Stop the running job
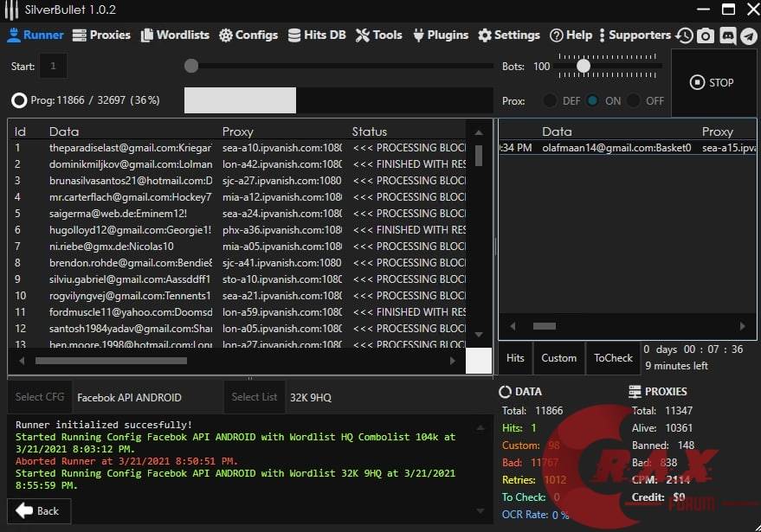Screen dimensions: 761x532 [713, 82]
